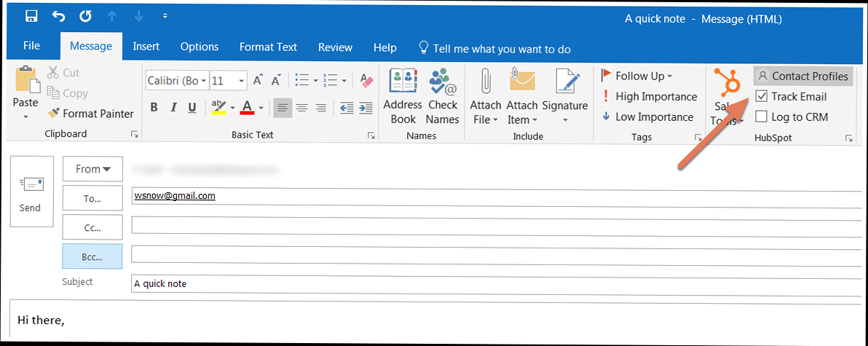
Task: Click the Undo arrow icon
Action: [x=59, y=16]
